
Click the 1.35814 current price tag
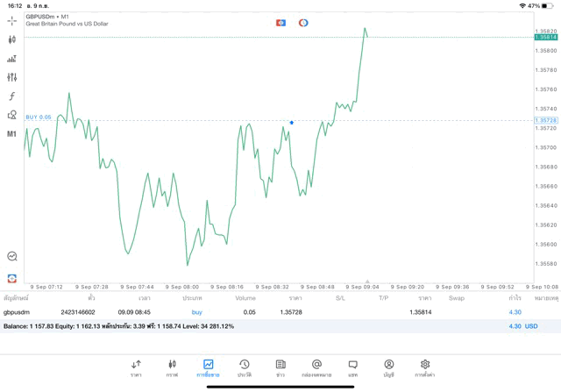coord(545,38)
